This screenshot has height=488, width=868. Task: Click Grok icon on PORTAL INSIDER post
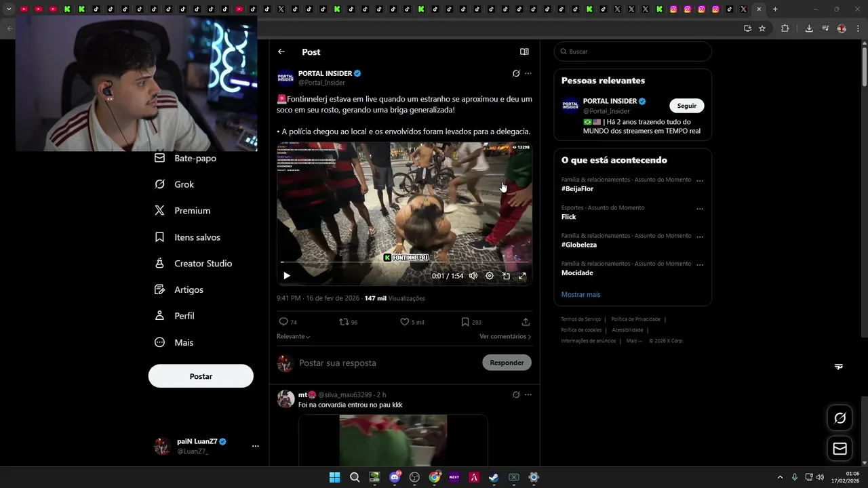(x=516, y=73)
